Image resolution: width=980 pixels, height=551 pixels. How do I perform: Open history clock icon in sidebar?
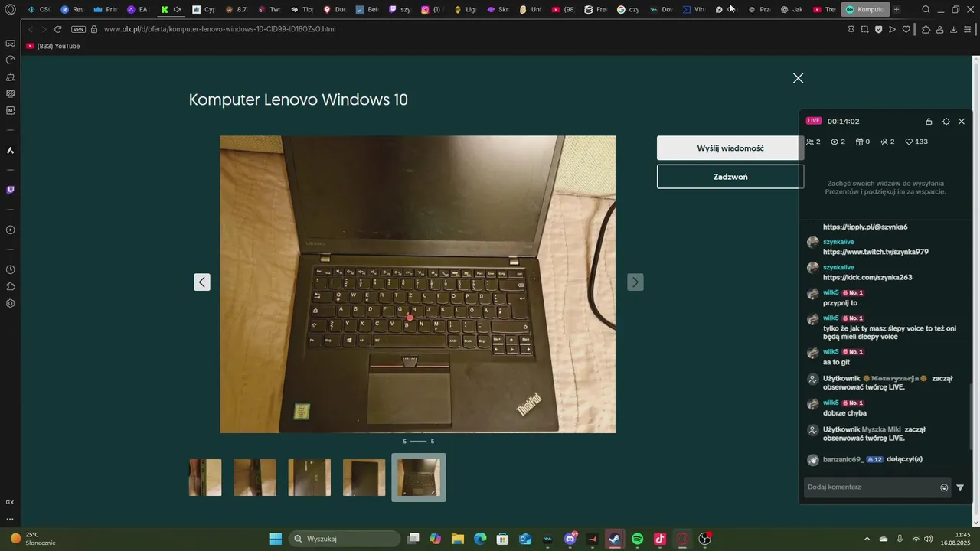click(x=10, y=269)
